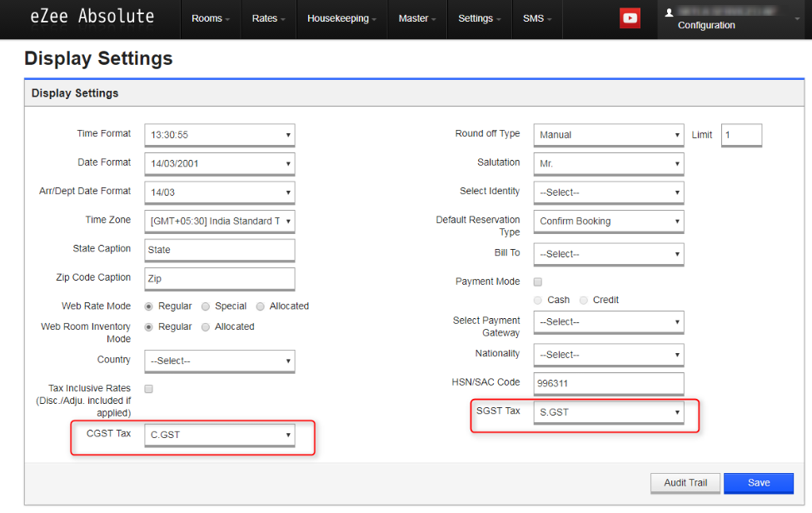The image size is (812, 513).
Task: Open the Housekeeping menu
Action: click(x=341, y=18)
